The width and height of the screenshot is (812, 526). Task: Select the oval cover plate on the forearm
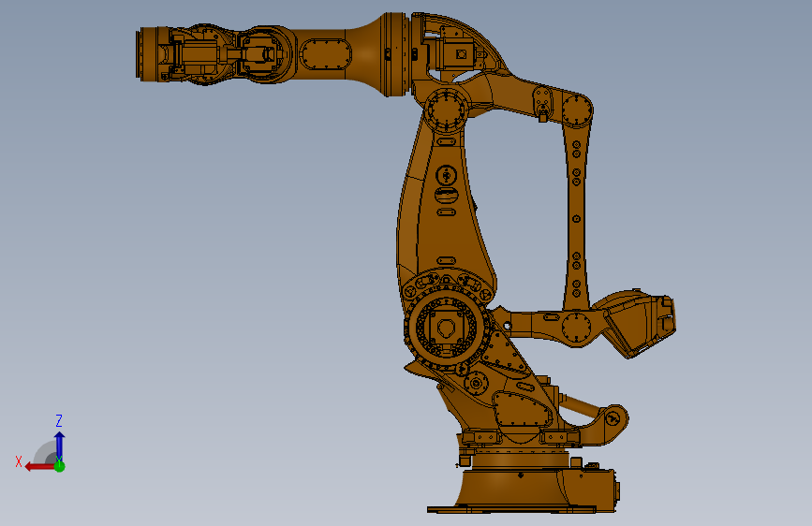326,54
